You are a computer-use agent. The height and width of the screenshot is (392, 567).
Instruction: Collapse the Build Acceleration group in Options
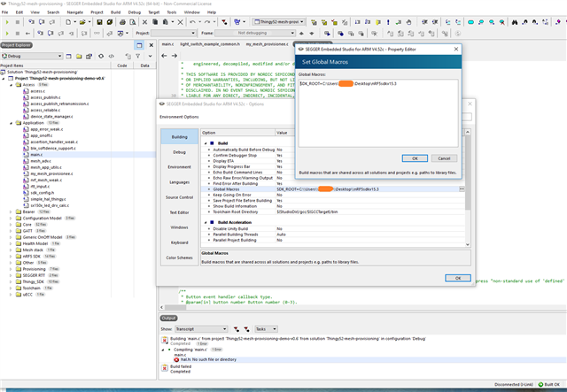click(x=206, y=222)
